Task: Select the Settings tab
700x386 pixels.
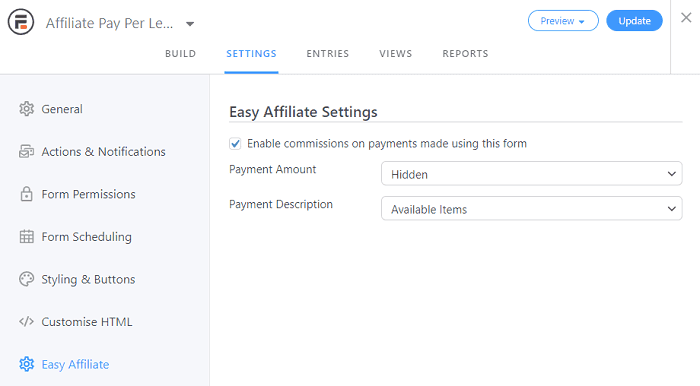Action: (x=251, y=54)
